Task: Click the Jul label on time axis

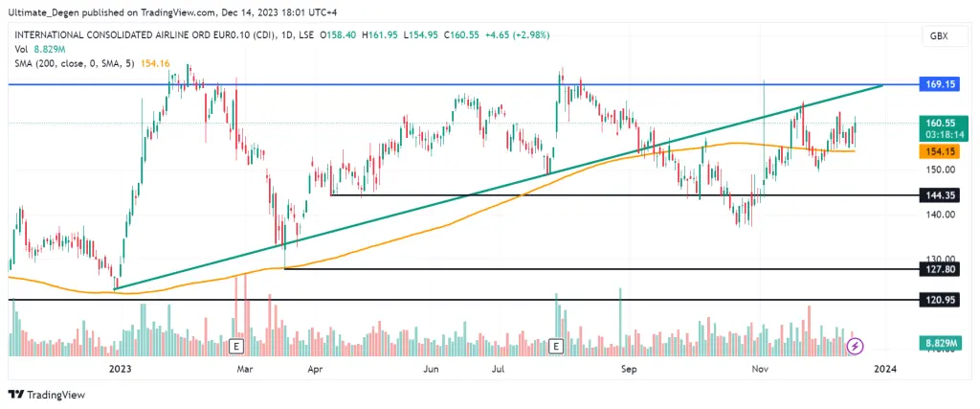Action: point(498,370)
